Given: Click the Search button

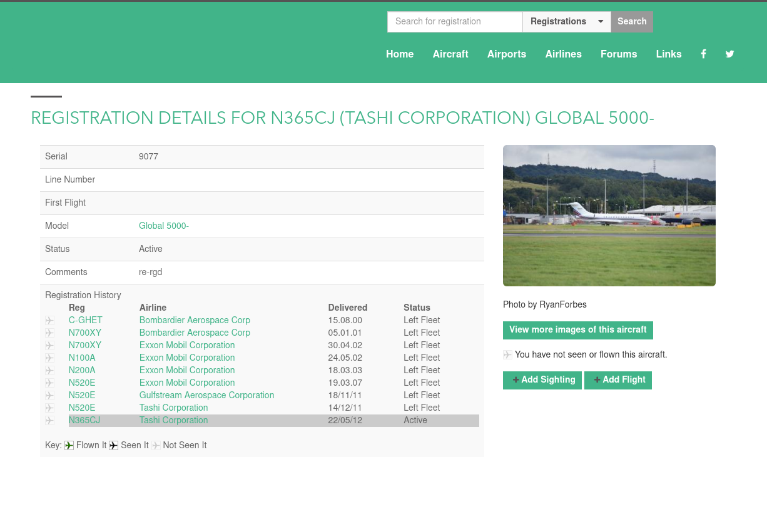Looking at the screenshot, I should click(632, 21).
